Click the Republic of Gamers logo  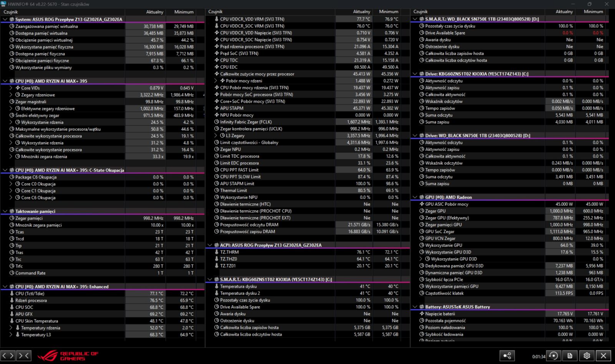[x=68, y=356]
